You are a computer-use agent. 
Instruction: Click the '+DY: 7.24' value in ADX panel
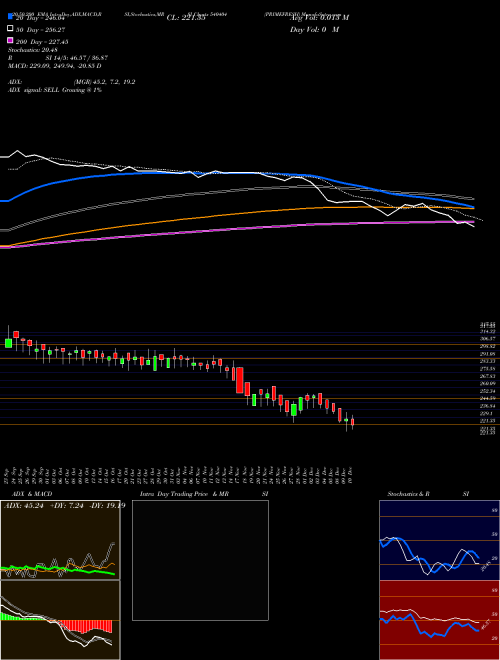tap(66, 506)
